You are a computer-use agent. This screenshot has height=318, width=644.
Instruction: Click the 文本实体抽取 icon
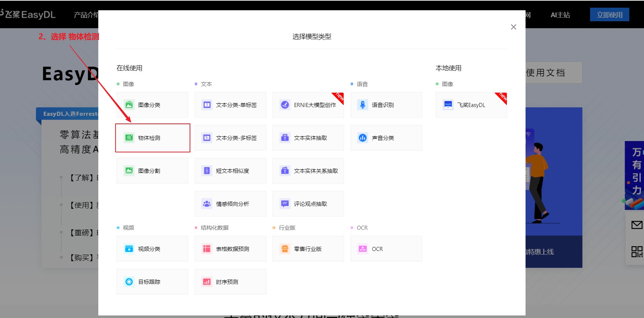[285, 138]
